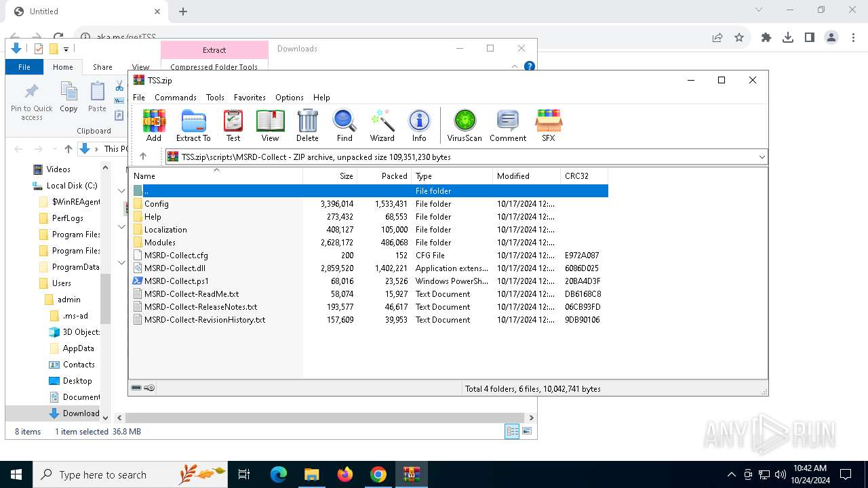Sort by the Size column header
The width and height of the screenshot is (868, 488).
click(x=330, y=176)
